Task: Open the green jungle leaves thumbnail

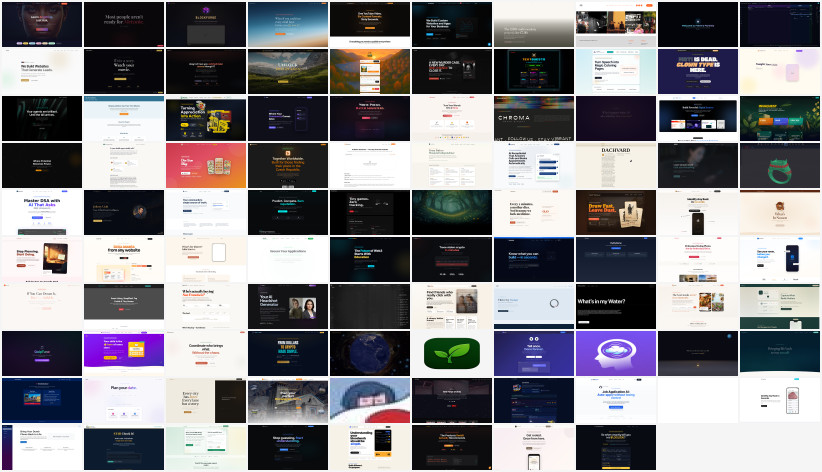Action: click(x=780, y=119)
